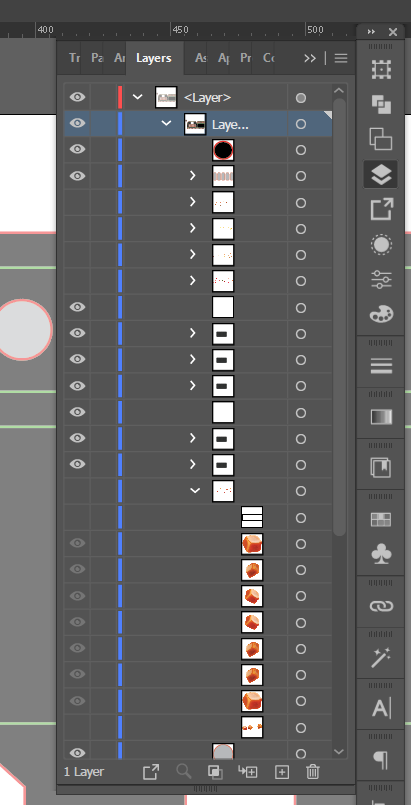The image size is (411, 805).
Task: Click target circle of black circle row
Action: pyautogui.click(x=301, y=150)
